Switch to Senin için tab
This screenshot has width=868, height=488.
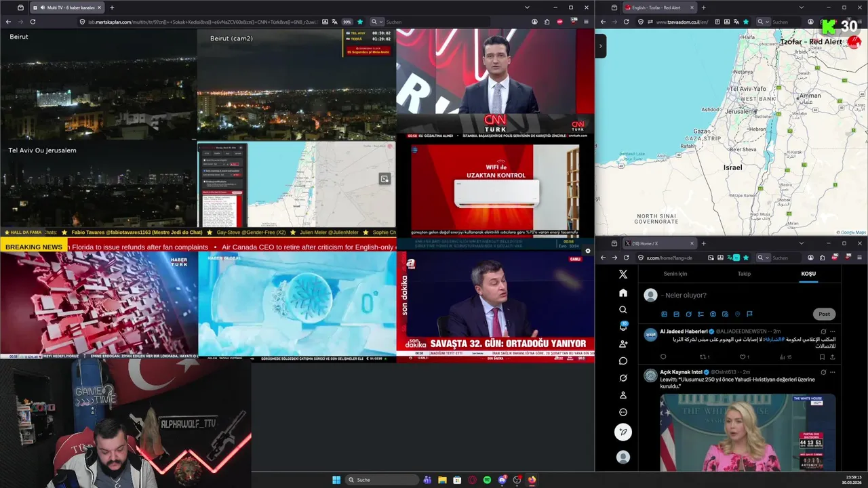click(x=675, y=274)
